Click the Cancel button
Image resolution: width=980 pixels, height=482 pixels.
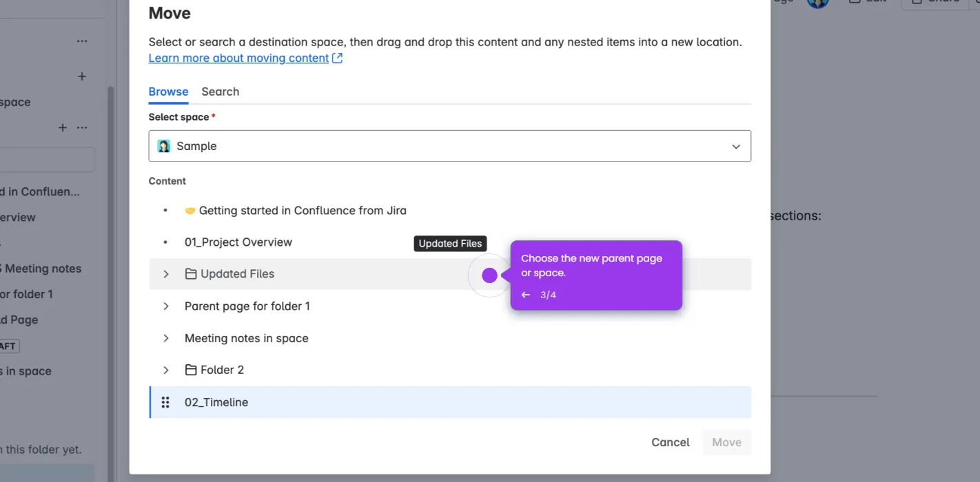[671, 442]
